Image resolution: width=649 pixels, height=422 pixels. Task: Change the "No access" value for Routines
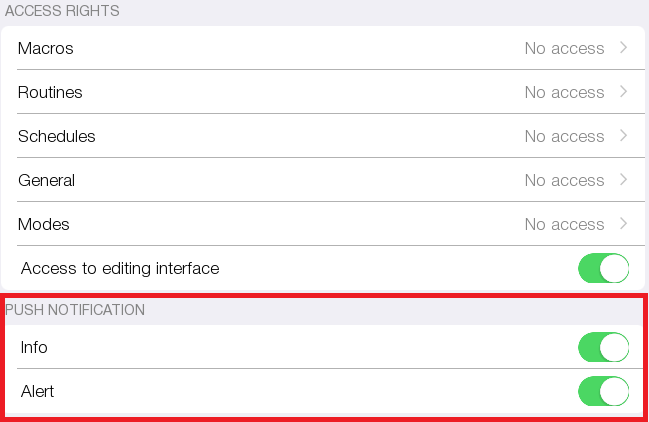(x=564, y=92)
